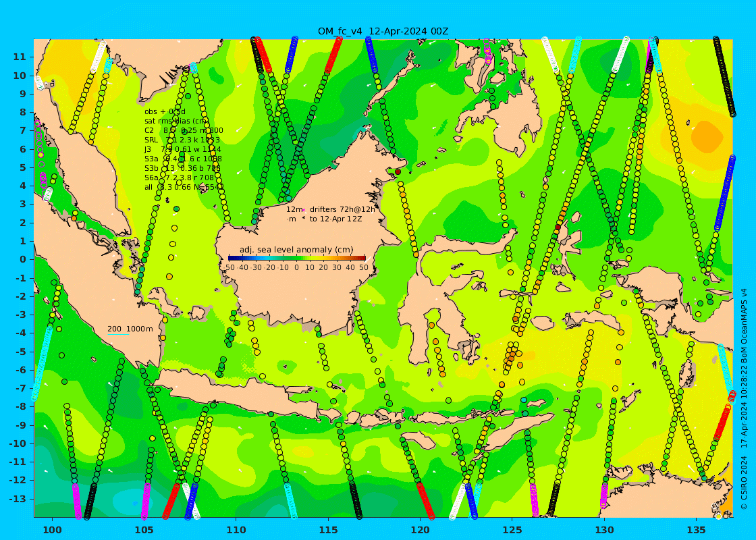Click the 'sat rms bias (cm)' header line
The image size is (756, 540).
175,121
